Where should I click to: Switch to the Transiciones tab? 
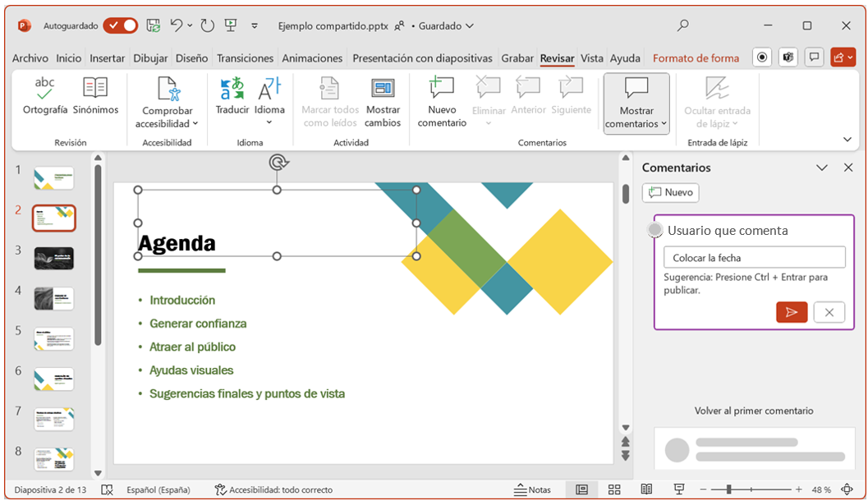click(x=245, y=58)
